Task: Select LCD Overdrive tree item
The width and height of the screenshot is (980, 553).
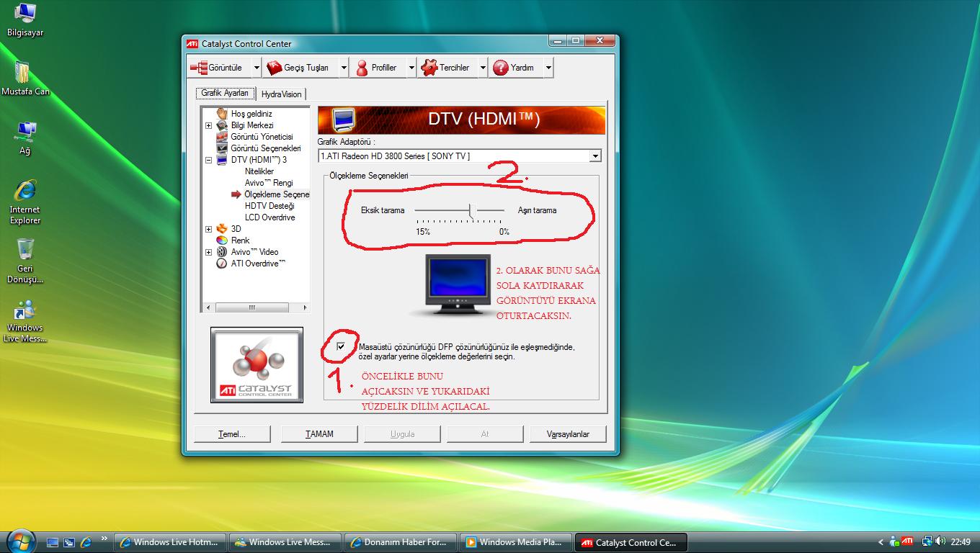Action: pos(269,217)
